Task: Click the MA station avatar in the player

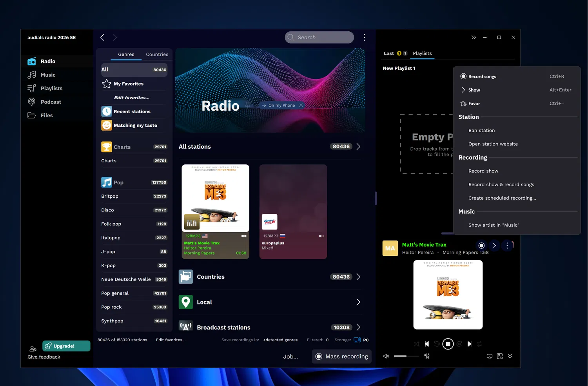Action: pos(390,248)
